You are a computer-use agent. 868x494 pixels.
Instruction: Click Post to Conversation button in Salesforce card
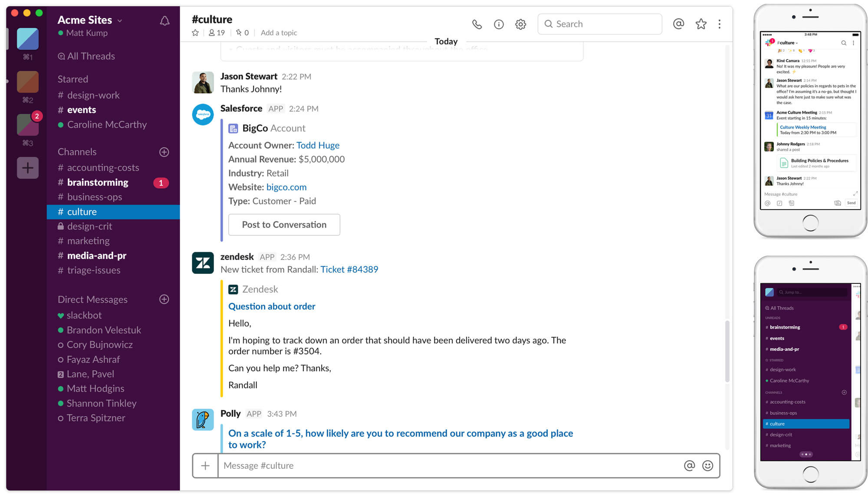point(284,224)
